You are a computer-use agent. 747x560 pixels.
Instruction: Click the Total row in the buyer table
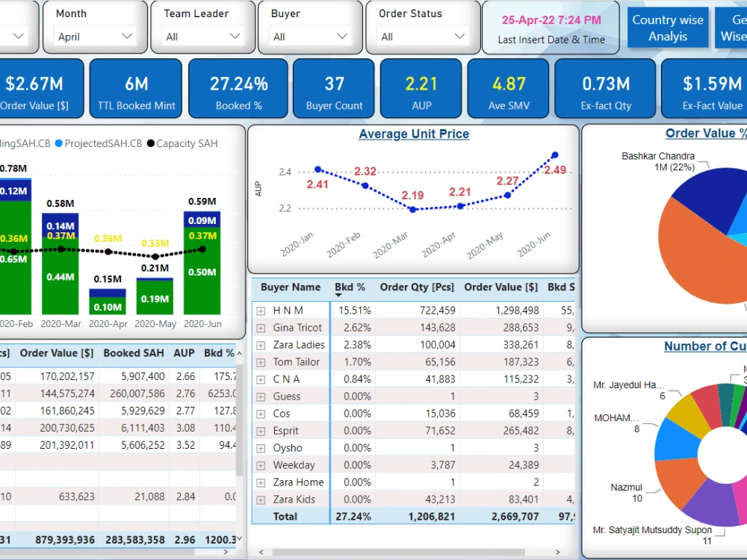point(285,516)
